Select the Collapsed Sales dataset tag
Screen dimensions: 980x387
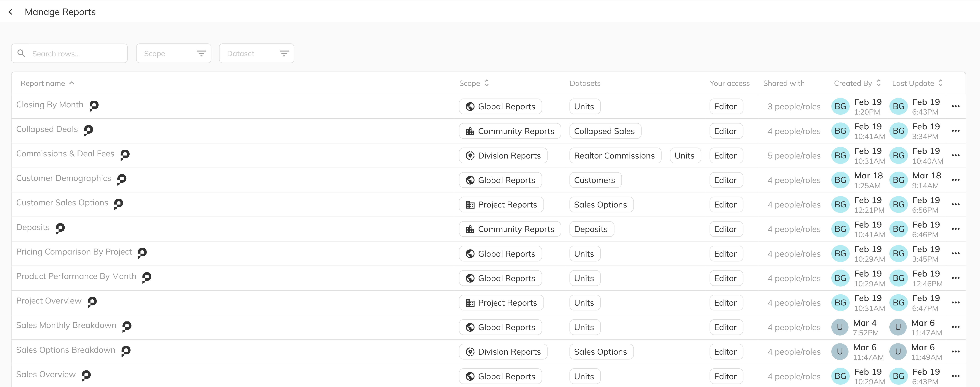coord(605,131)
